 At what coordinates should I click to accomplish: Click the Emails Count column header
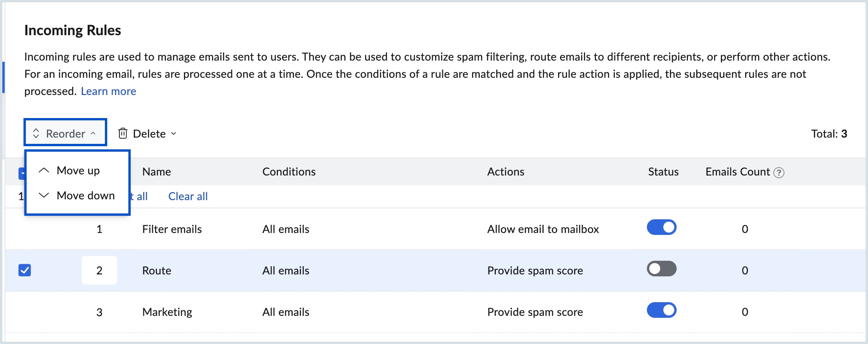coord(737,172)
